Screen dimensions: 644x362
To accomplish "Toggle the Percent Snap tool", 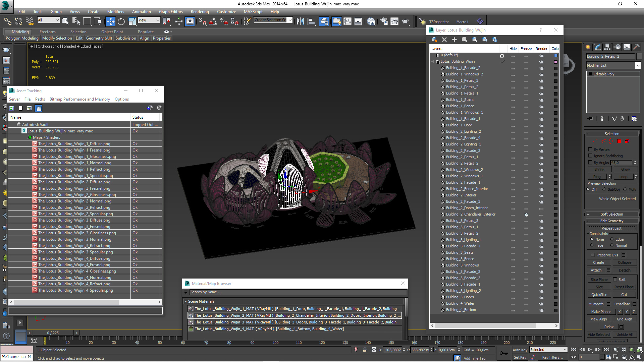I will [x=224, y=21].
